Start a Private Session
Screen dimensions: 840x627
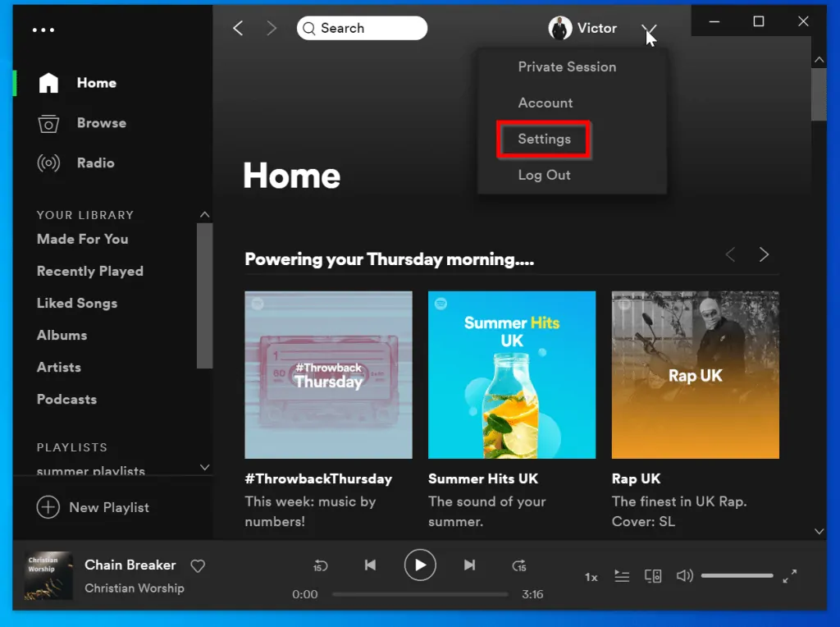(567, 66)
